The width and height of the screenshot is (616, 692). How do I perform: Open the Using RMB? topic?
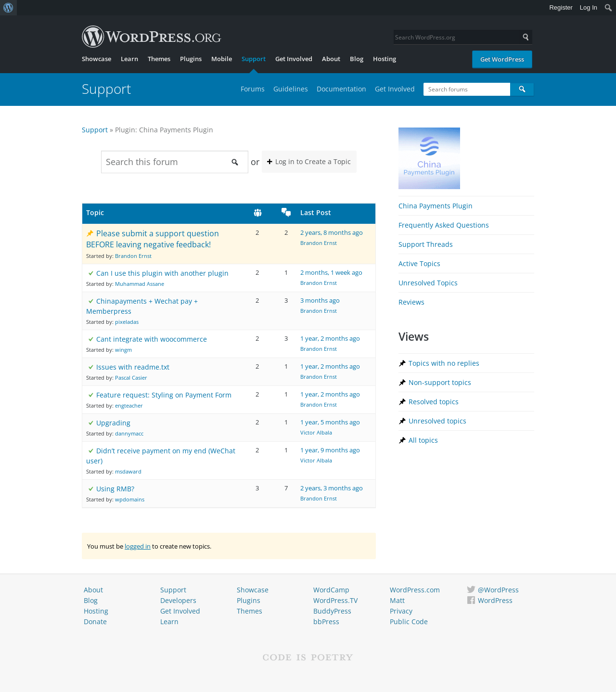point(115,489)
